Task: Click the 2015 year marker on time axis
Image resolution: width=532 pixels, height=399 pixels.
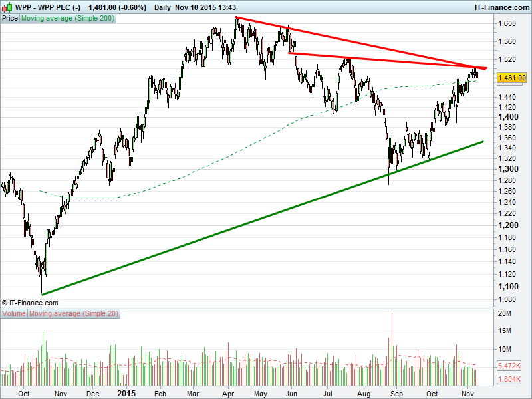Action: (x=125, y=394)
